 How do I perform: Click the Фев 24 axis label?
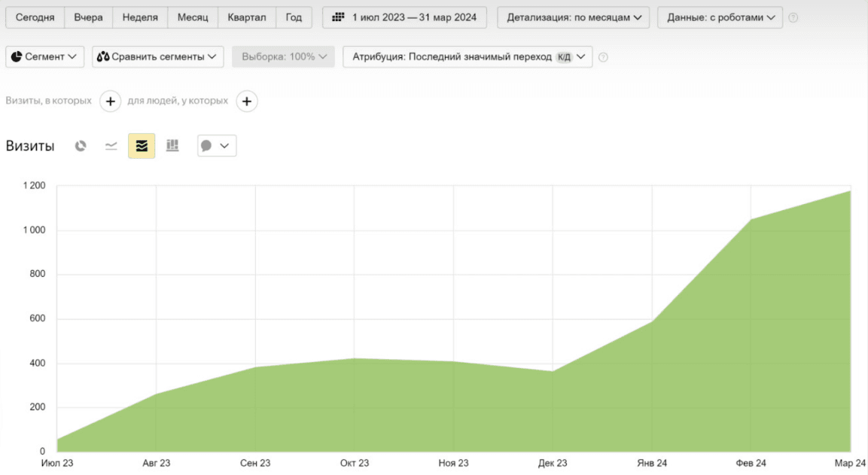(751, 463)
